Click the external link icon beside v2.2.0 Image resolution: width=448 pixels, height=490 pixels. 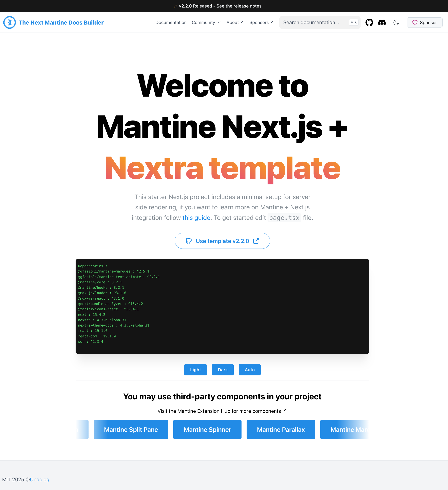(256, 241)
